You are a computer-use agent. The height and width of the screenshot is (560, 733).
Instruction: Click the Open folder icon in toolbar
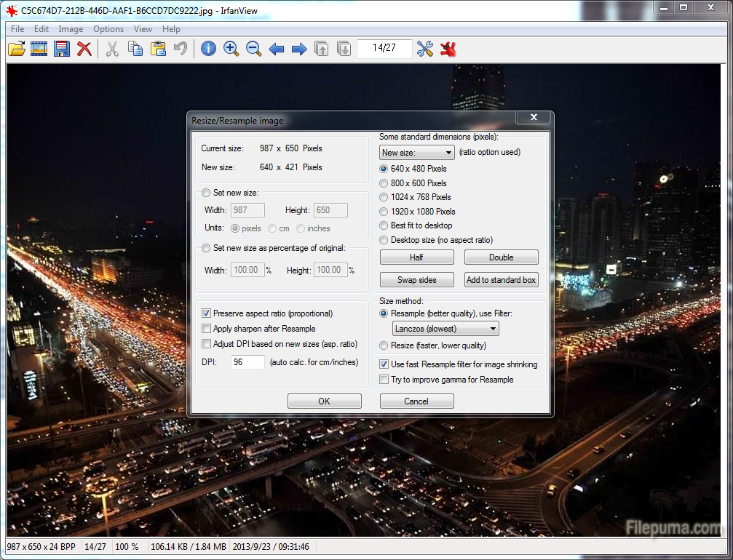(16, 49)
